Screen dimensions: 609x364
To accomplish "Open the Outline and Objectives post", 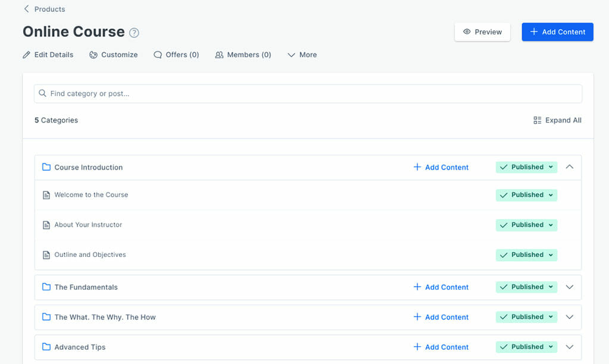I will 90,255.
